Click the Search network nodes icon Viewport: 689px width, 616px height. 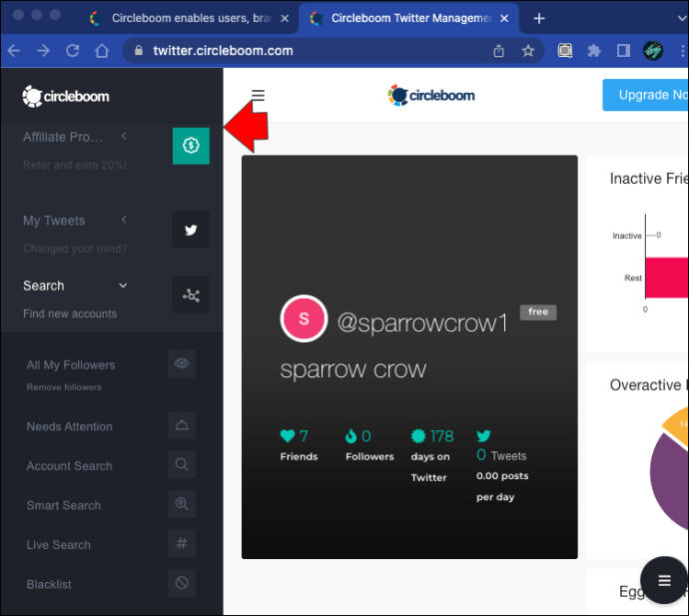coord(191,295)
